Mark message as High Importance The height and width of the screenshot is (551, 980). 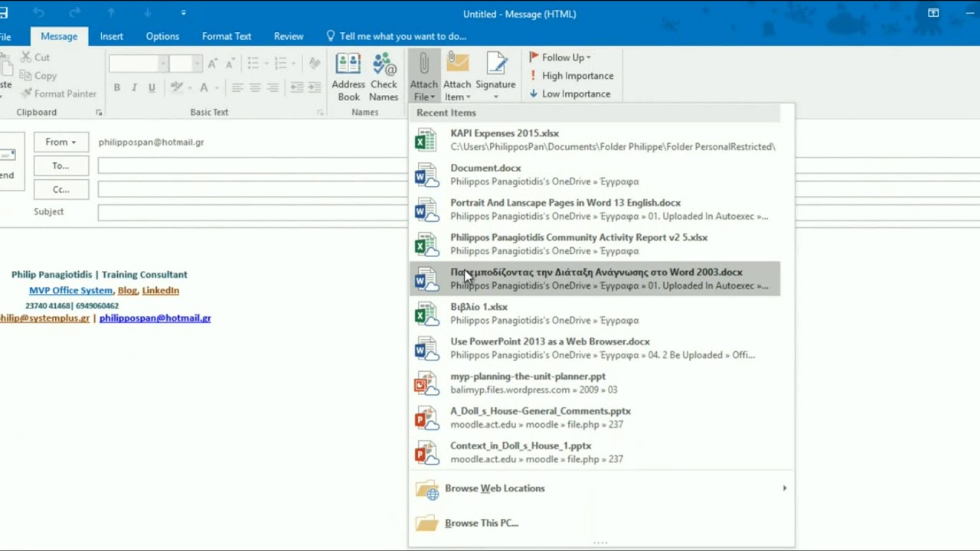(571, 76)
